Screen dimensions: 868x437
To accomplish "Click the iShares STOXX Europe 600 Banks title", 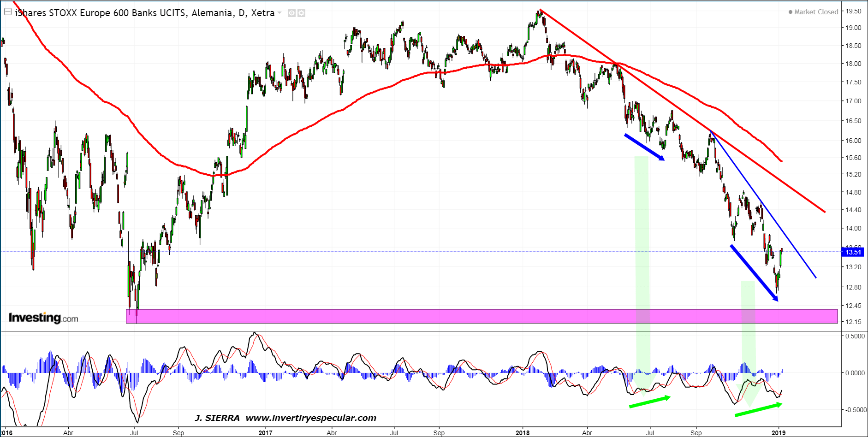I will tap(144, 13).
